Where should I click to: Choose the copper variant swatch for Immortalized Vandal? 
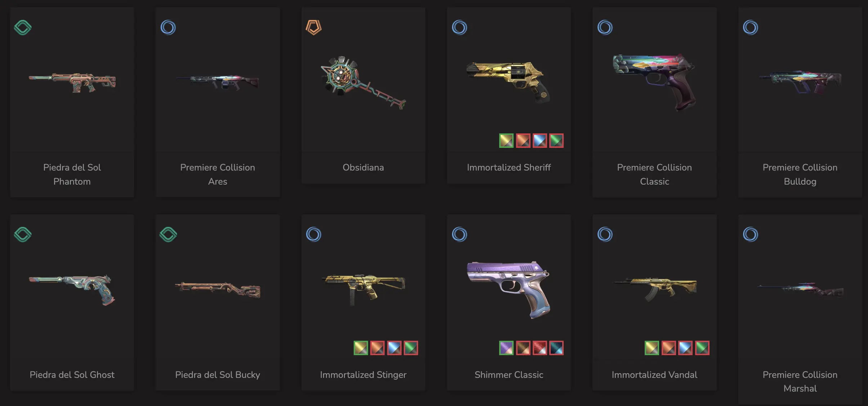[x=669, y=348]
